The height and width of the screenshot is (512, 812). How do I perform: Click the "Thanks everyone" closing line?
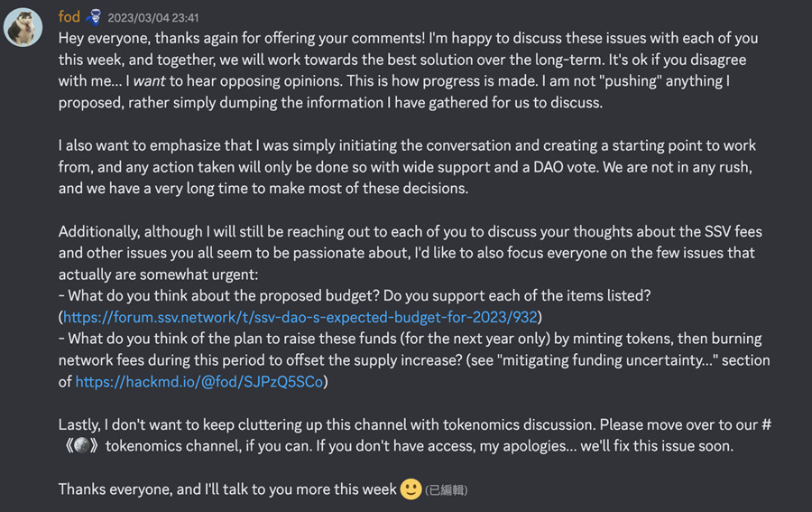(226, 489)
